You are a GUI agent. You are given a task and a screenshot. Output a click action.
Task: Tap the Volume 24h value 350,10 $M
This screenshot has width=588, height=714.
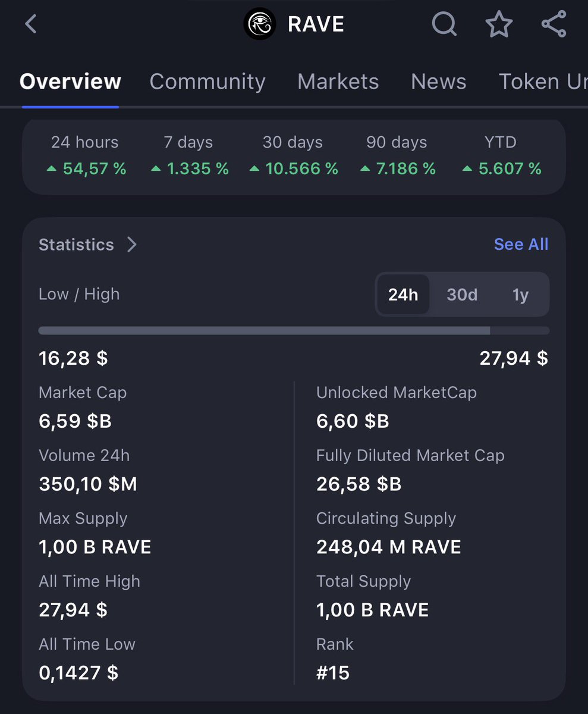click(88, 484)
